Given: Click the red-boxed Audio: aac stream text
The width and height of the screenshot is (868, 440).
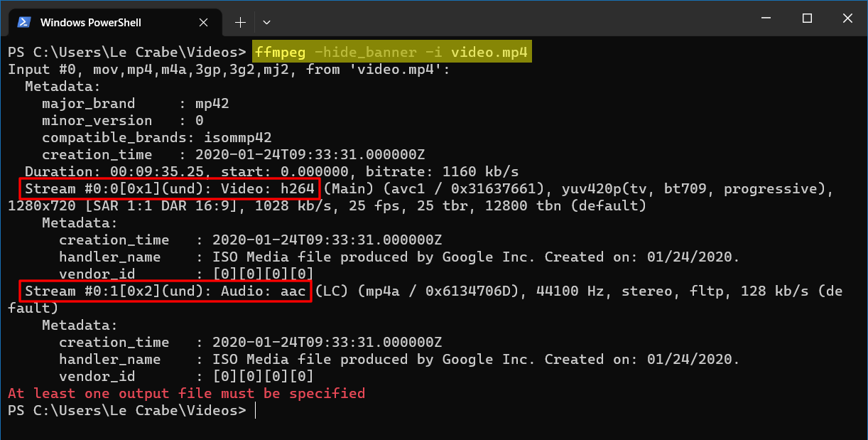Looking at the screenshot, I should [165, 291].
